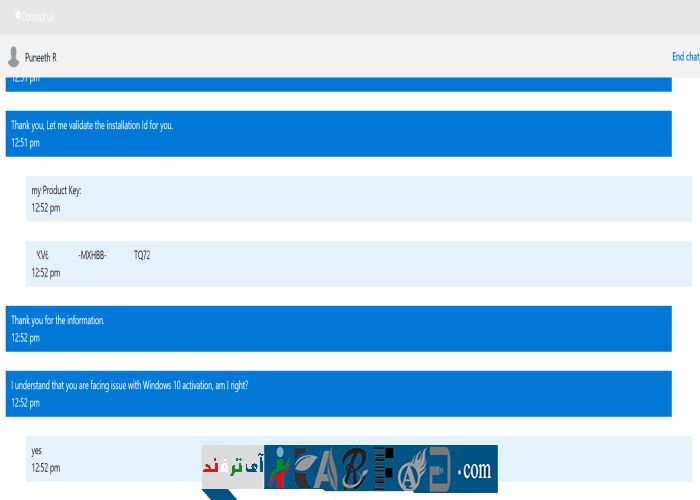
Task: End the chat session
Action: (x=685, y=57)
